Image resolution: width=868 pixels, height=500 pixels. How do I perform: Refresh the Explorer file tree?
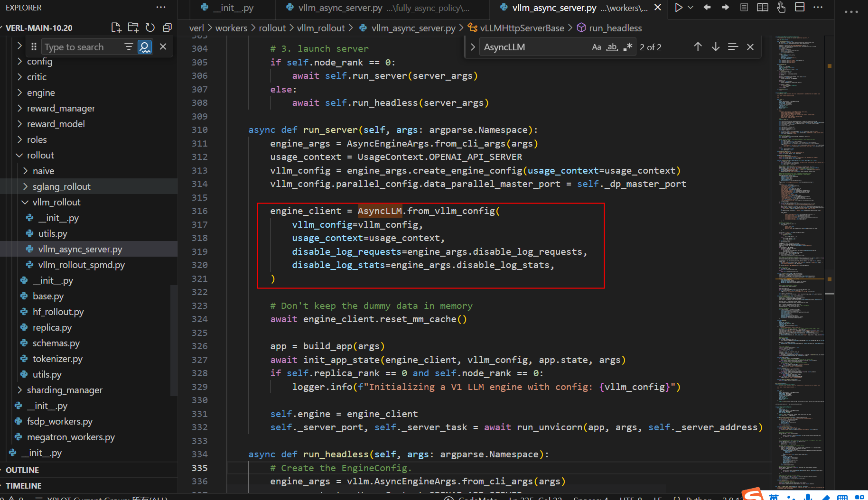[x=150, y=28]
